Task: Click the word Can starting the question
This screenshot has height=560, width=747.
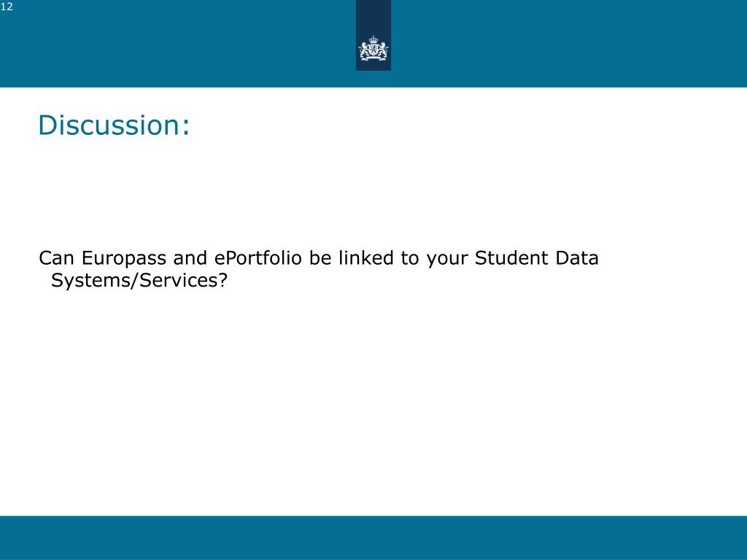Action: coord(56,257)
